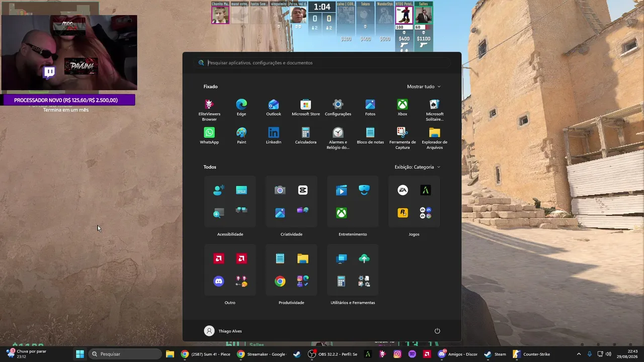Expand more apps group in Produtividade category
Viewport: 644px width, 362px height.
point(303,282)
